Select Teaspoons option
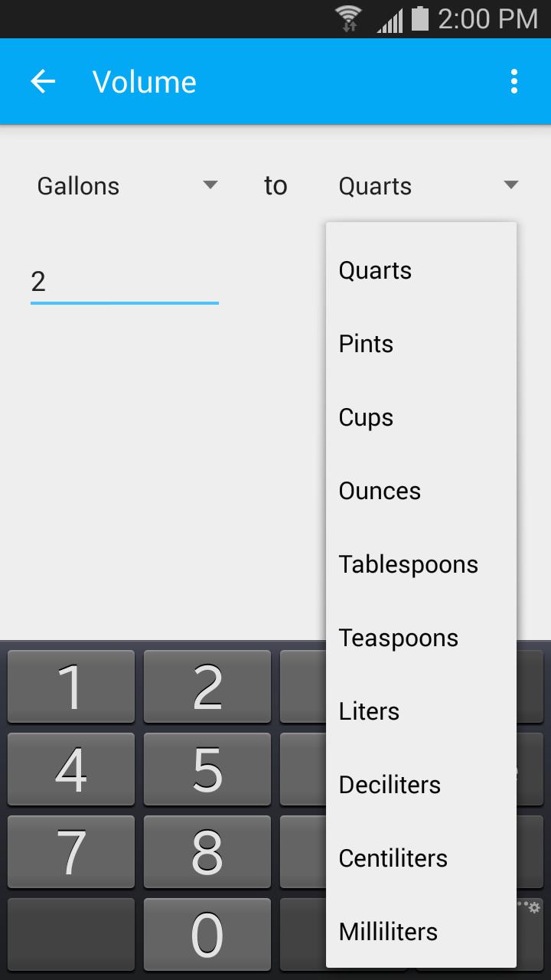Image resolution: width=551 pixels, height=980 pixels. [x=421, y=638]
